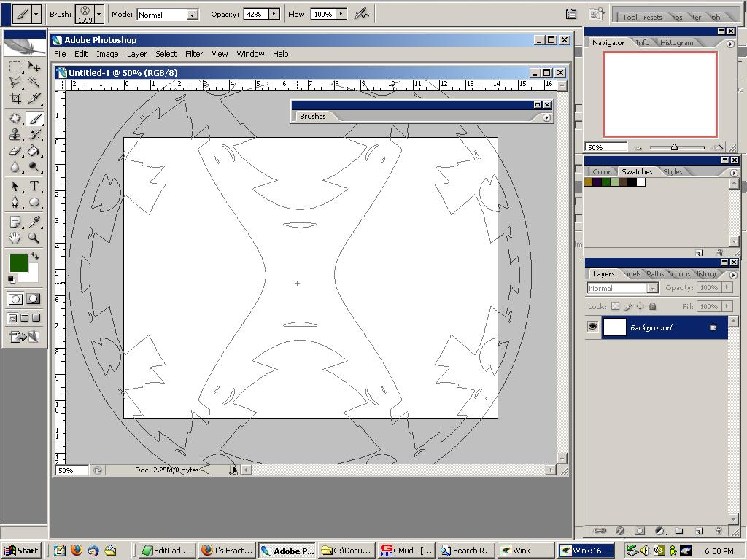The image size is (747, 560).
Task: Click the Background layer thumbnail
Action: pyautogui.click(x=614, y=327)
